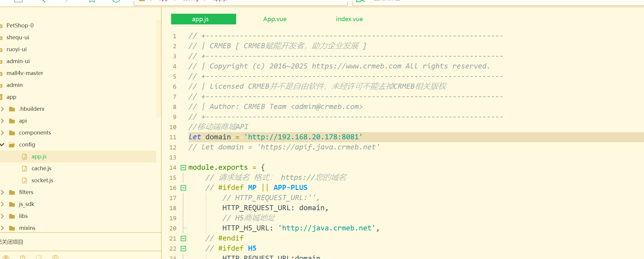The image size is (644, 259).
Task: Open socket.js in the file tree
Action: [x=42, y=180]
